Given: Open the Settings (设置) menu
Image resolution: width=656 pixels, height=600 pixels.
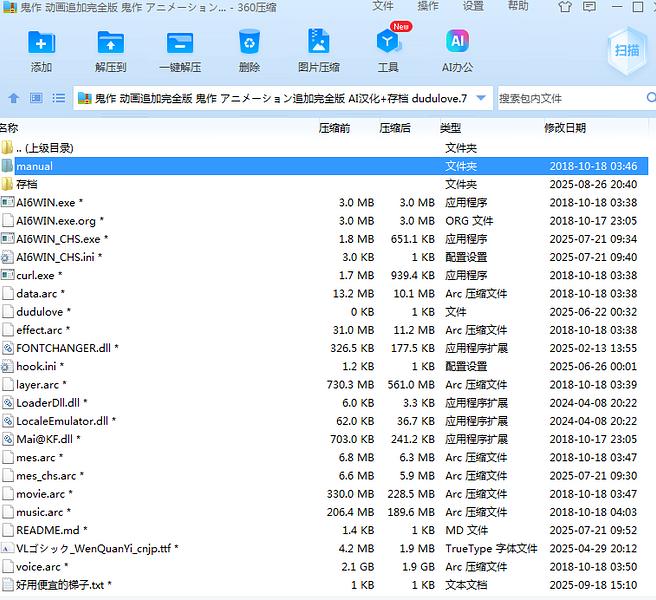Looking at the screenshot, I should pos(473,6).
